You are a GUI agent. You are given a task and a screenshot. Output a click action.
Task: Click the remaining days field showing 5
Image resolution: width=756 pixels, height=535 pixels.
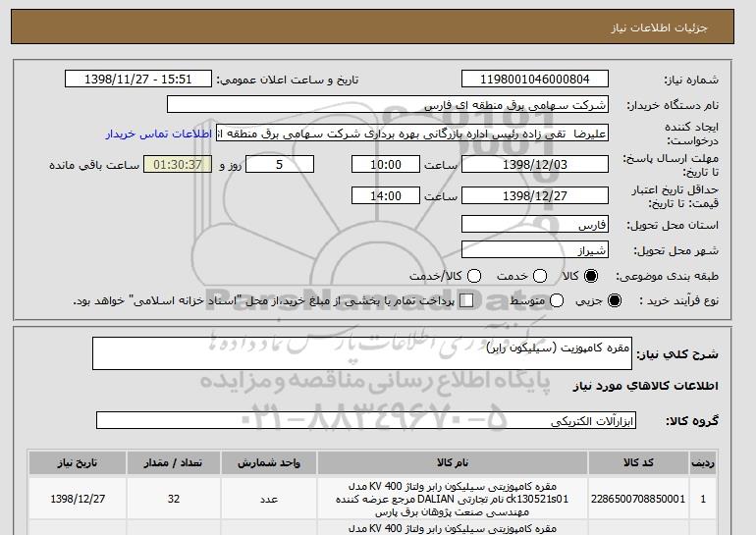(x=280, y=164)
